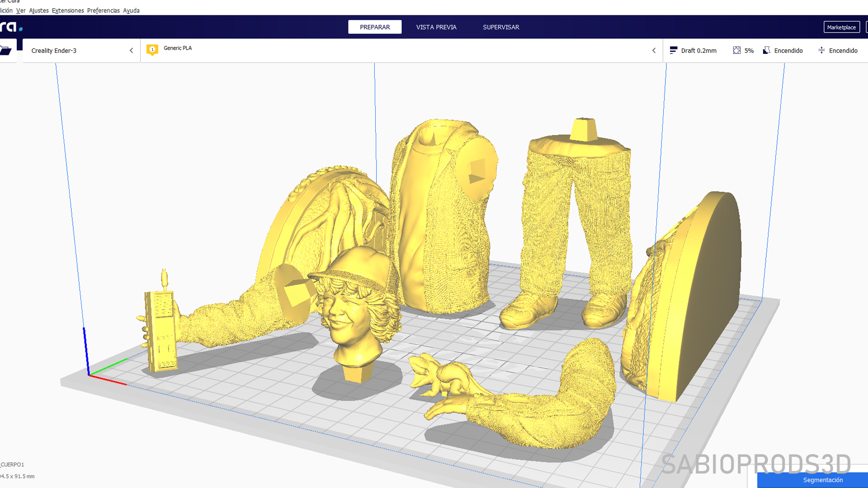
Task: Open the Ajustes menu
Action: (x=38, y=10)
